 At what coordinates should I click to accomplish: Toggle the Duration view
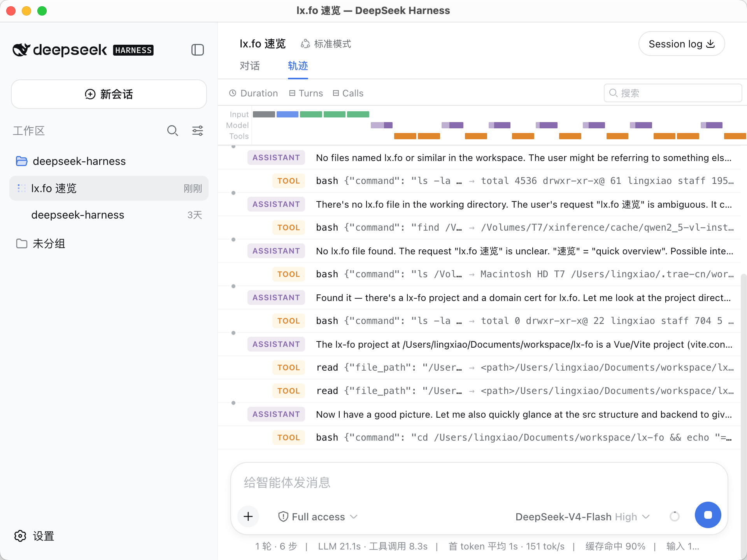click(254, 93)
